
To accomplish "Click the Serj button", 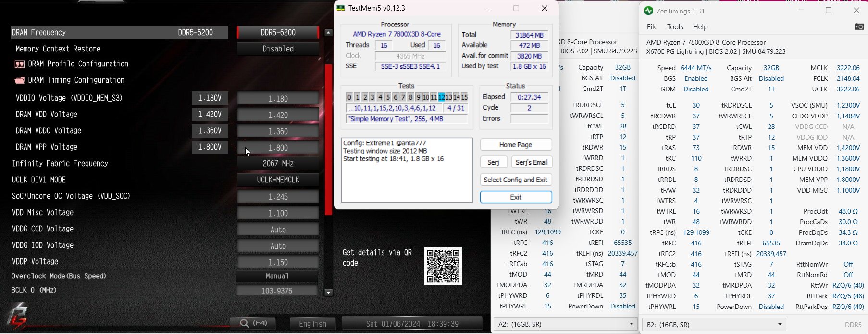I will tap(494, 162).
